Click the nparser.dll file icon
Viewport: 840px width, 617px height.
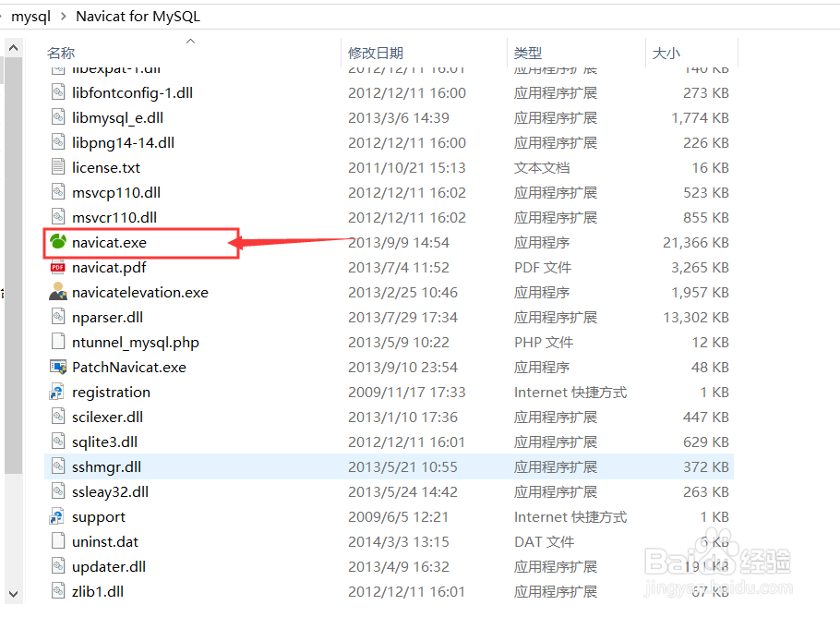point(58,316)
